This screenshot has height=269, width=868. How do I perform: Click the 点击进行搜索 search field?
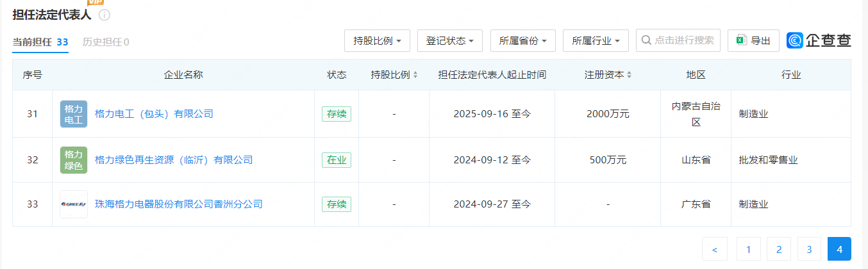click(x=678, y=40)
